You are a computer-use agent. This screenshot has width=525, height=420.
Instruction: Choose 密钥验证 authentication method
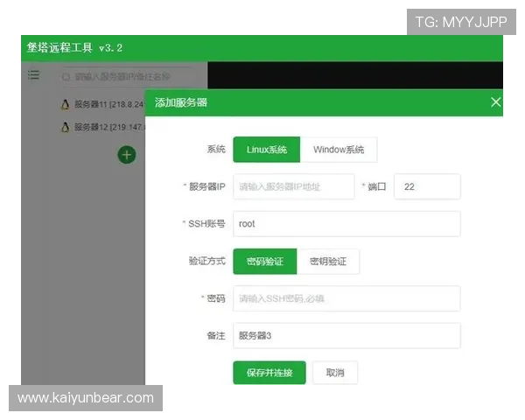pyautogui.click(x=328, y=262)
